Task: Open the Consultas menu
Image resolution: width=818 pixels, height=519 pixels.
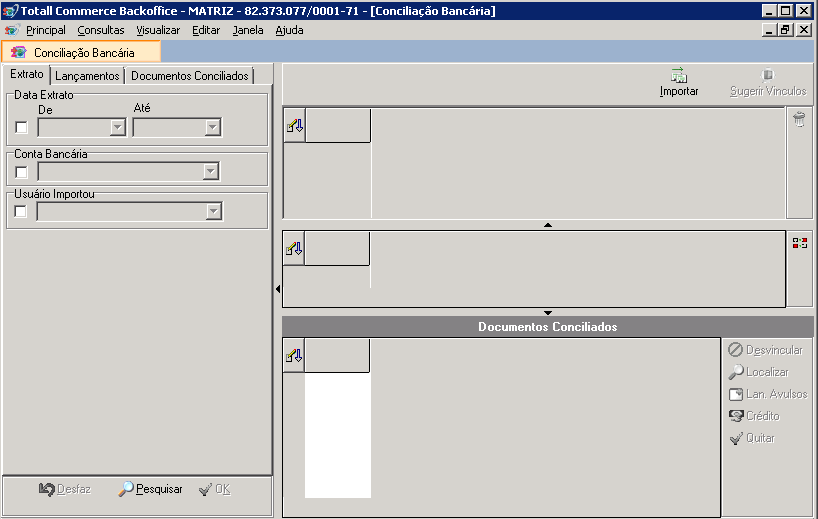Action: click(x=101, y=30)
